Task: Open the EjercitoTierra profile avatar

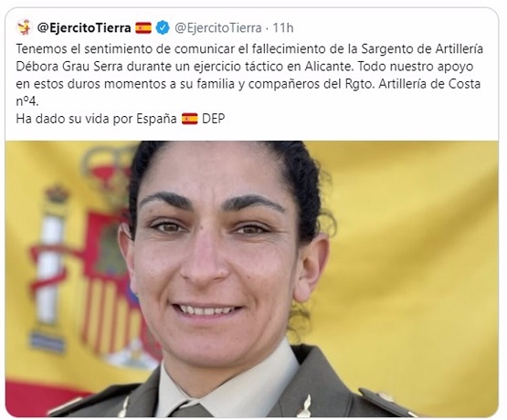Action: 24,27
